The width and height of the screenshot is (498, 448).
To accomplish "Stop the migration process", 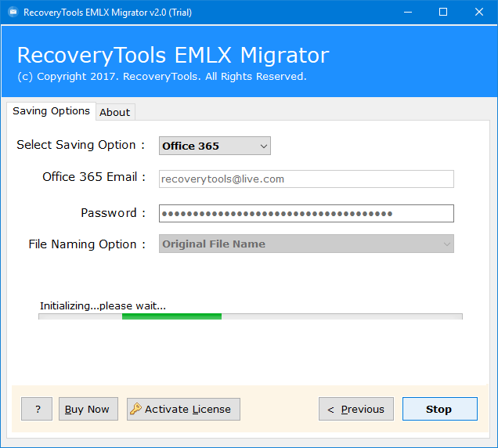I will click(440, 409).
